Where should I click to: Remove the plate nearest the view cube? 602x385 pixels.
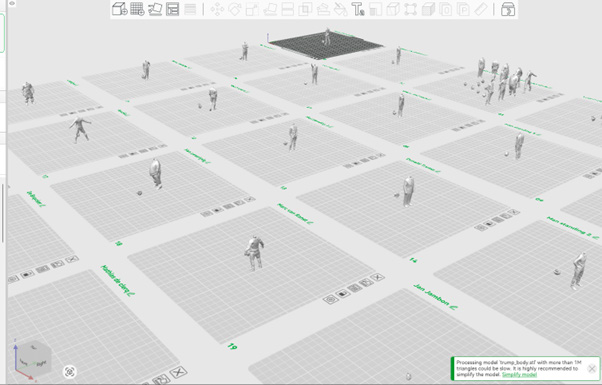178,372
